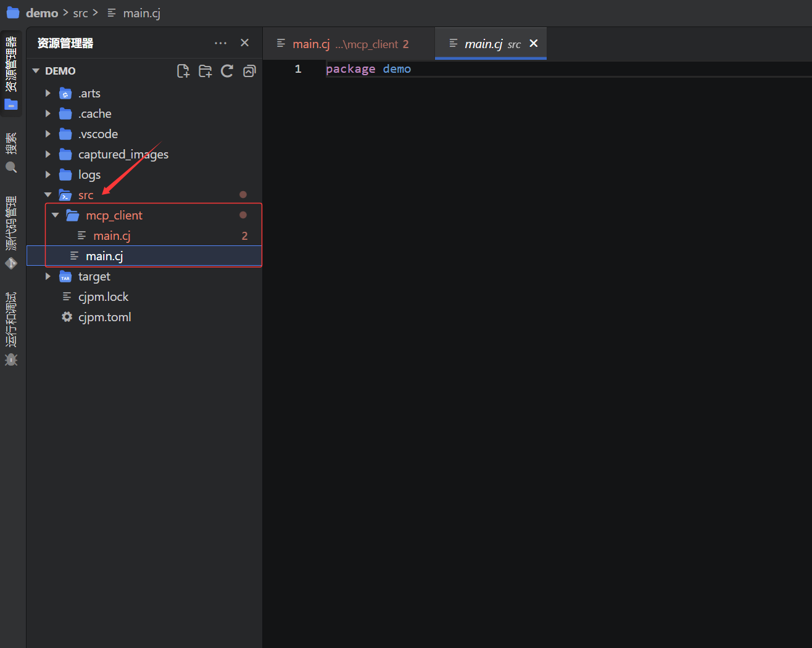Click the cjpm.lock file icon
Image resolution: width=812 pixels, height=648 pixels.
[x=67, y=297]
